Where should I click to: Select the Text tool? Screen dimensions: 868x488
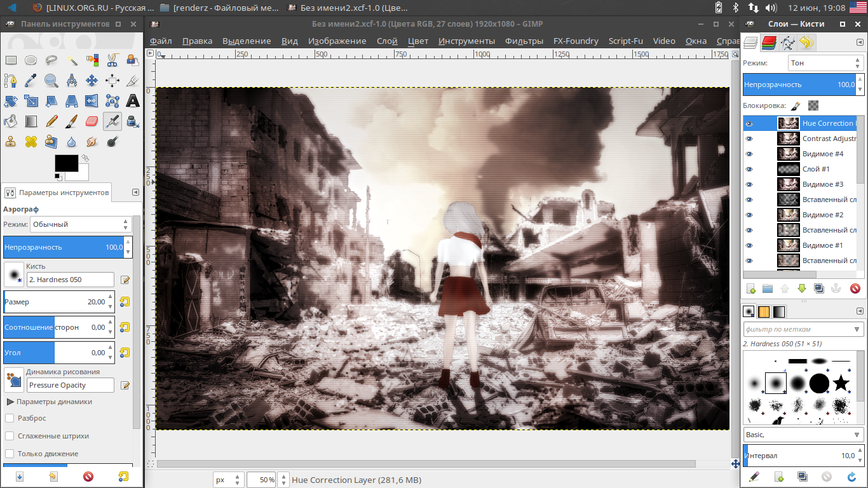tap(133, 101)
